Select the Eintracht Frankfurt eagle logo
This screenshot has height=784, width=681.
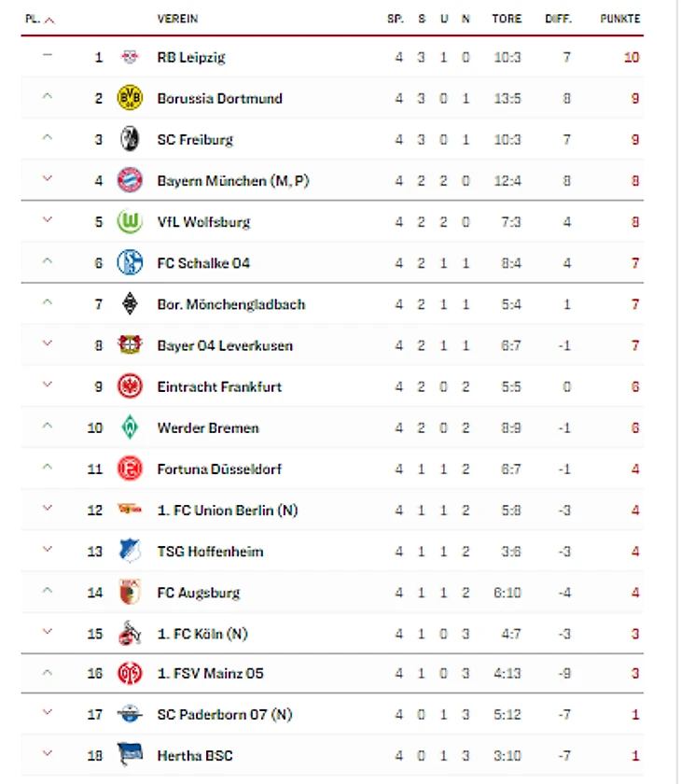coord(130,386)
